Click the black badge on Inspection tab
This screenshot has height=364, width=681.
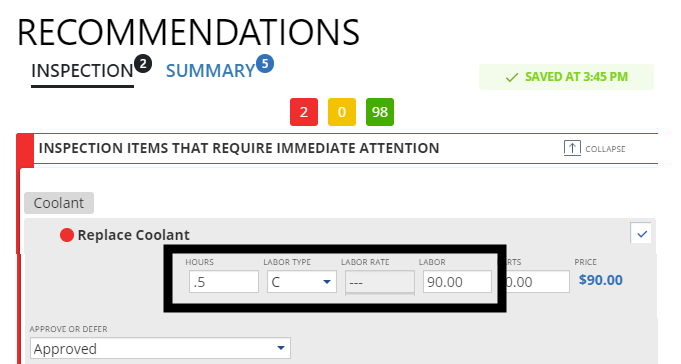(x=143, y=64)
